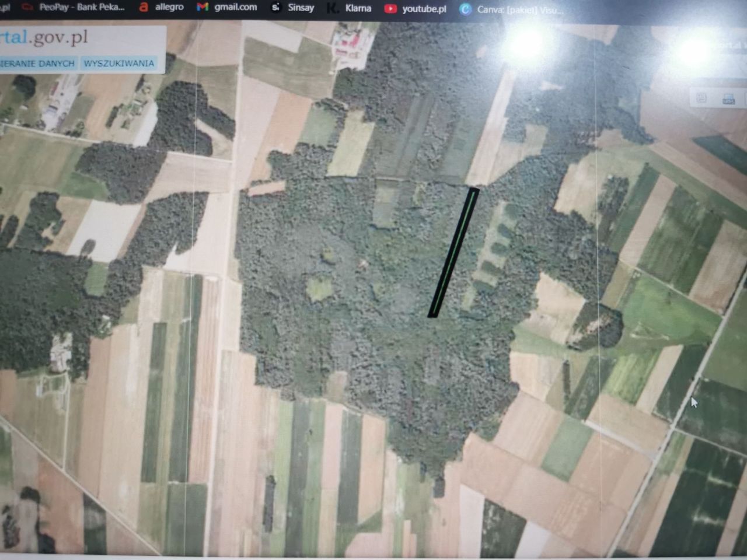The width and height of the screenshot is (747, 560).
Task: Click the list-style map toolbar icon
Action: 702,98
